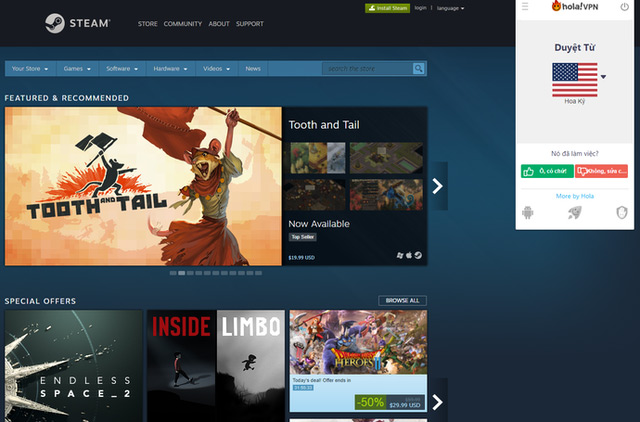Open the third Tooth and Tail screenshot thumbnail
640x422 pixels.
[314, 195]
